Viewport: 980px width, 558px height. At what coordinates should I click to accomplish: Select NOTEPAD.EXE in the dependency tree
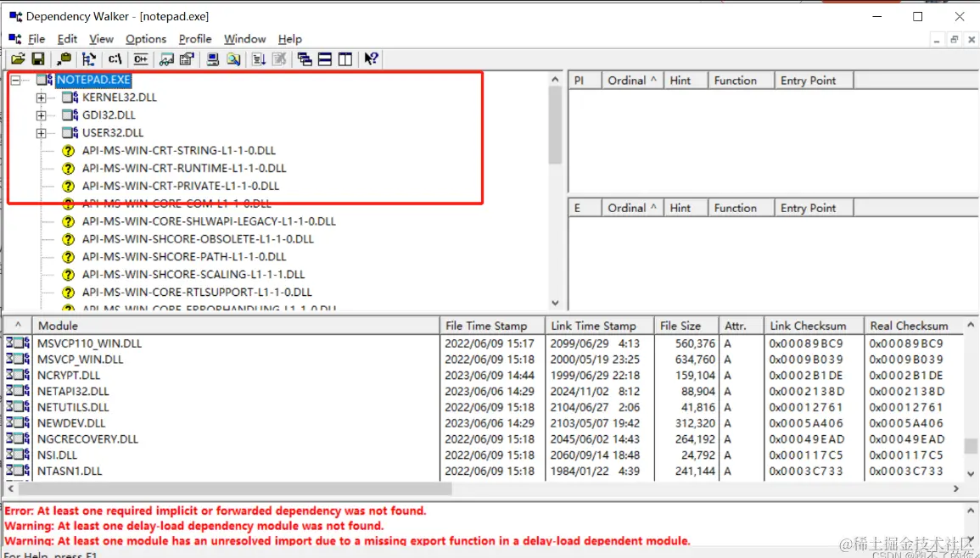93,80
